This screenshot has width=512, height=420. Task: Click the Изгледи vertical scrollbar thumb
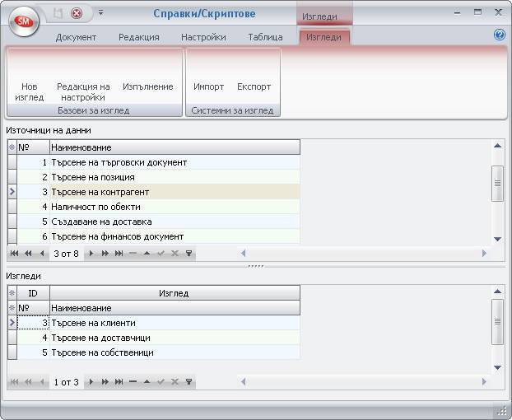click(497, 322)
